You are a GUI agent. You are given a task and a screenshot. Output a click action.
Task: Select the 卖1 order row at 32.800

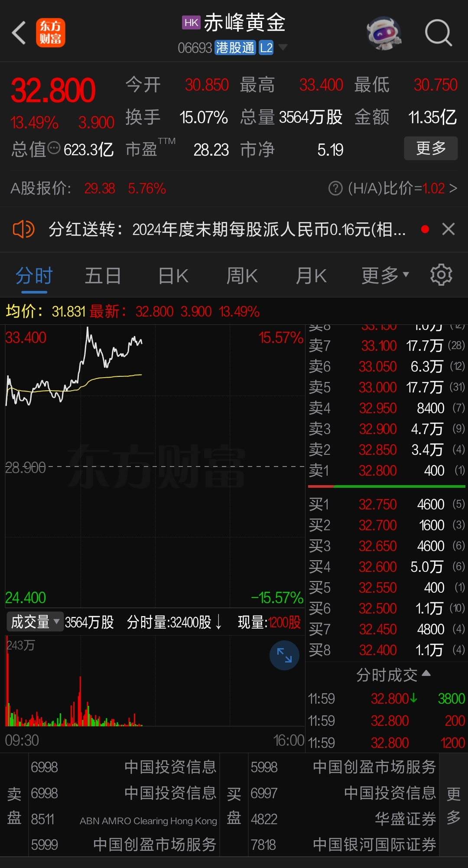point(387,470)
